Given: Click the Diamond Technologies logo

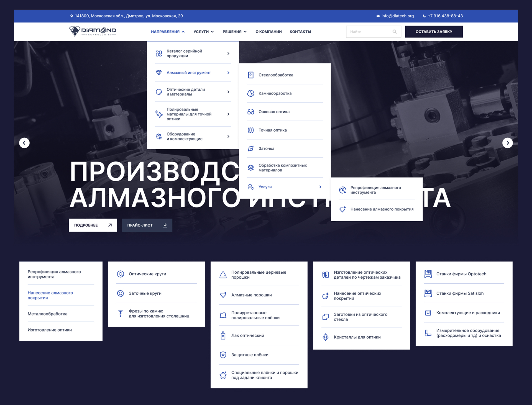Looking at the screenshot, I should coord(93,31).
